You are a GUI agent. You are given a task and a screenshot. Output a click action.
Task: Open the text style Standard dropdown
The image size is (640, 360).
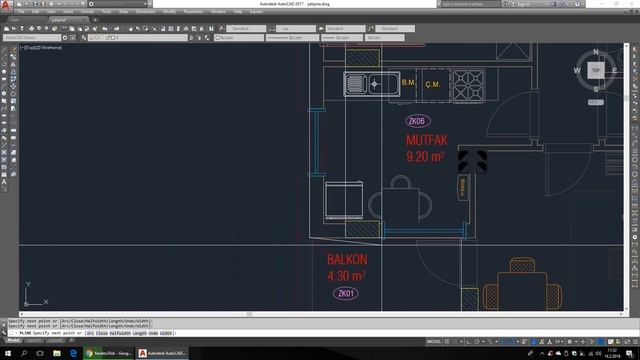(246, 29)
